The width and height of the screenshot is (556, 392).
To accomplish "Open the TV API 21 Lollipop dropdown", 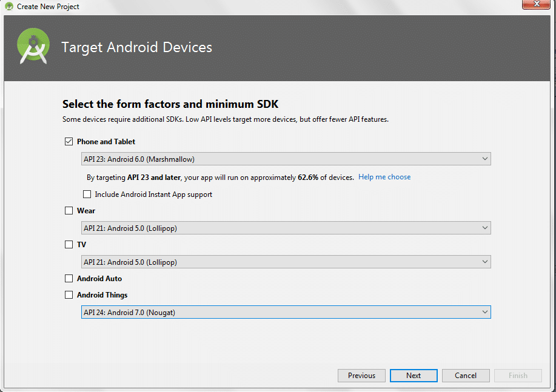I will [286, 262].
